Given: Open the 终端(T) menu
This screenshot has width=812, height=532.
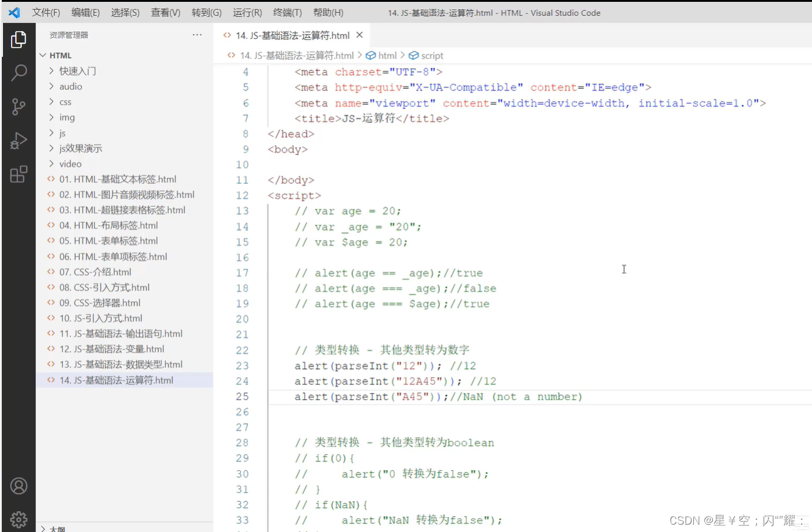Looking at the screenshot, I should pos(287,12).
